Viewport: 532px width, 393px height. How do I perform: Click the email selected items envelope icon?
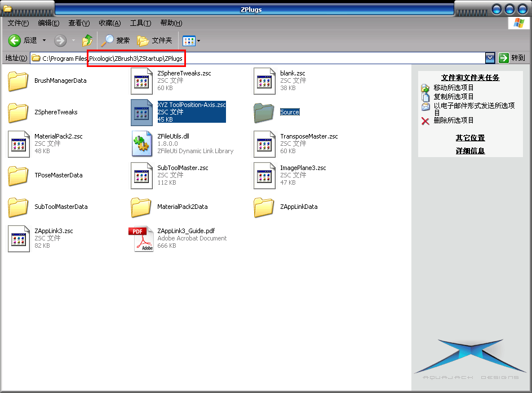[425, 106]
